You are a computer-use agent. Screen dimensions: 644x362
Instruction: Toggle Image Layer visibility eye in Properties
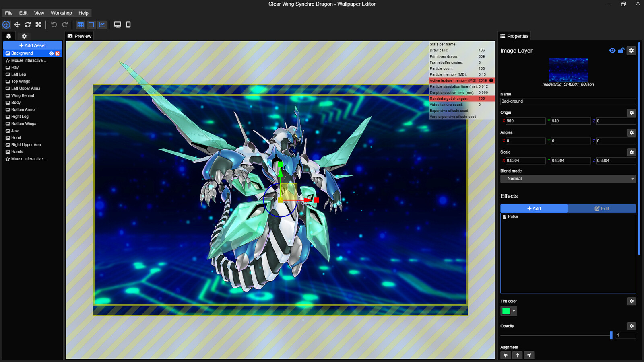point(612,51)
